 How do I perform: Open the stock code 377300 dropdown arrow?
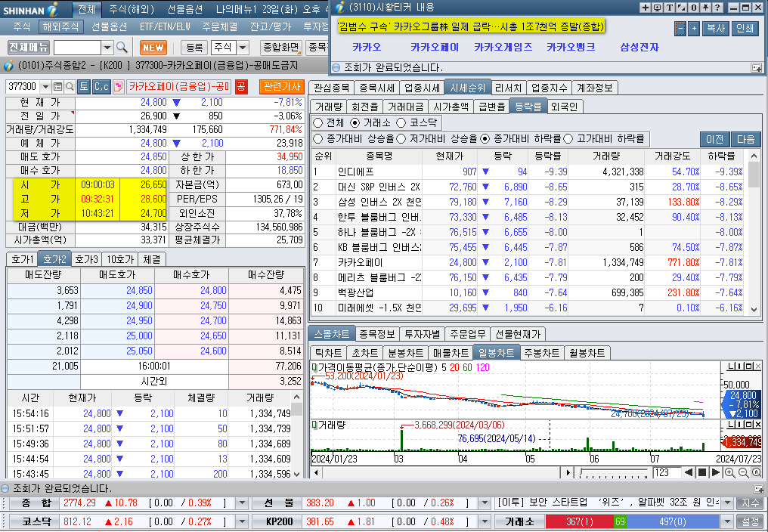(x=45, y=87)
